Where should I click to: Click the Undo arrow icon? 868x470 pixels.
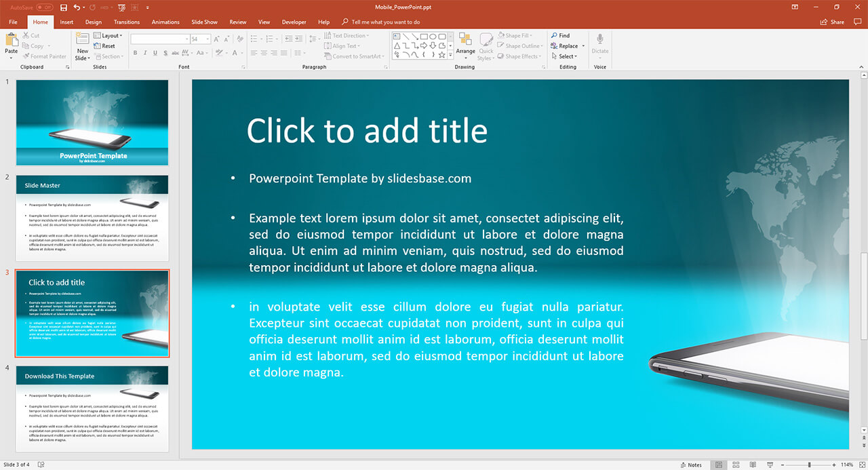tap(77, 7)
